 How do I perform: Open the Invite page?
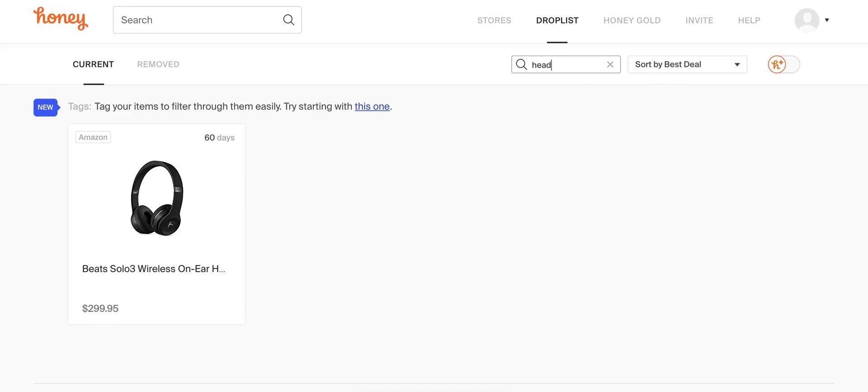pyautogui.click(x=699, y=20)
